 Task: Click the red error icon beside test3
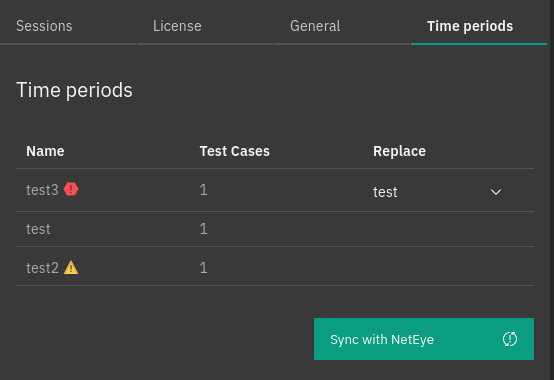click(x=71, y=189)
